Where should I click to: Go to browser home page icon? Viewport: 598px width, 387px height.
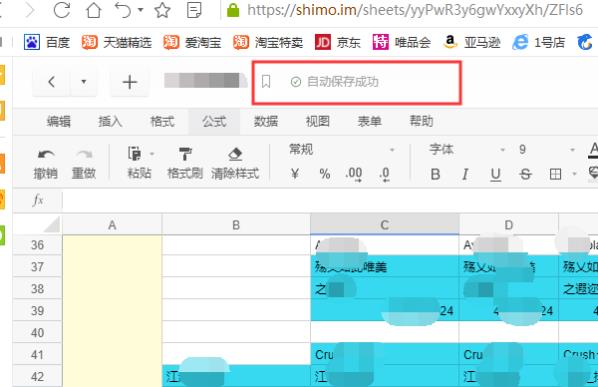93,10
